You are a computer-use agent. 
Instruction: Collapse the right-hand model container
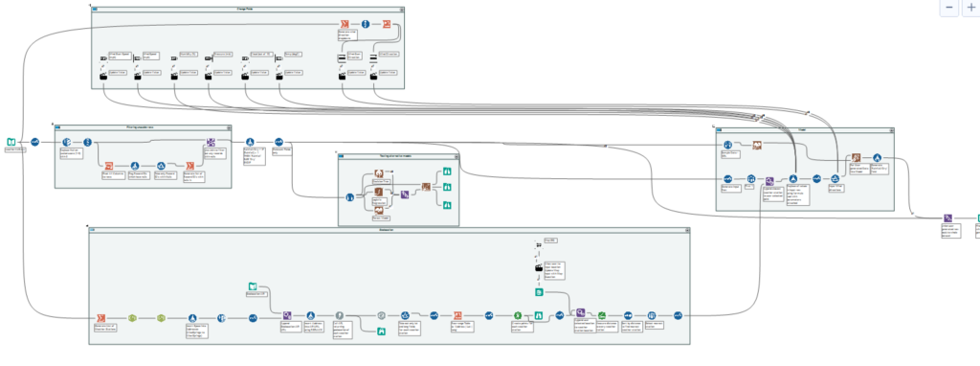pos(893,131)
